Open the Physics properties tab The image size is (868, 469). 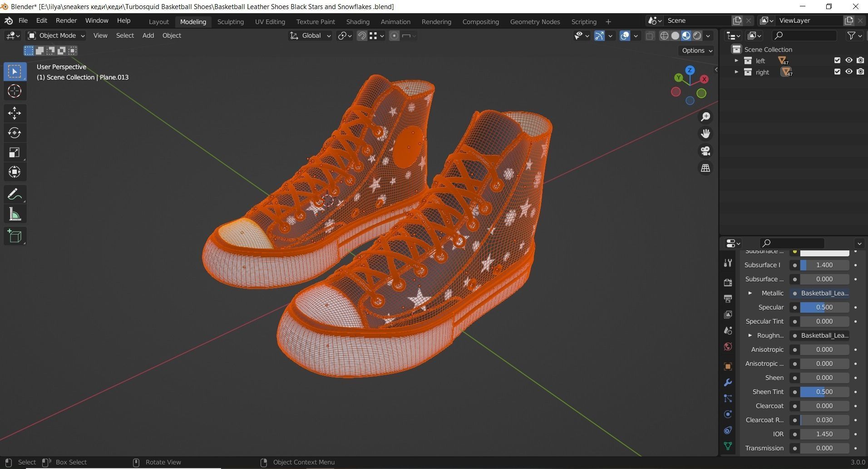(x=728, y=414)
